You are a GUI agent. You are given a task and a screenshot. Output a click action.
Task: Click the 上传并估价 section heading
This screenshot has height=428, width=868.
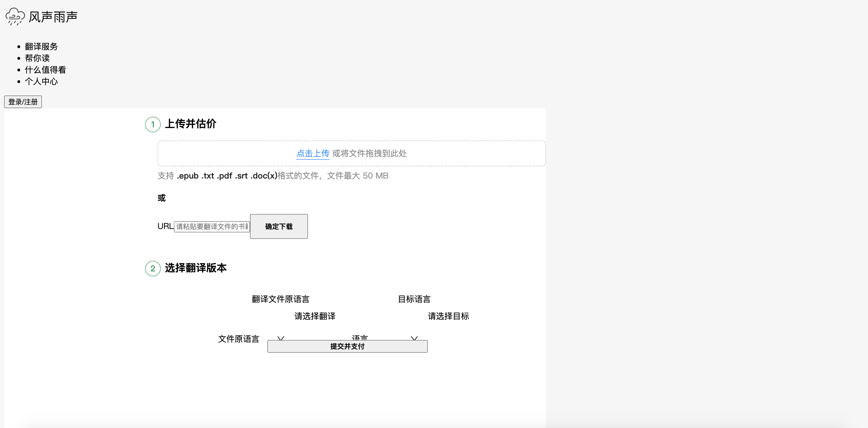coord(191,124)
